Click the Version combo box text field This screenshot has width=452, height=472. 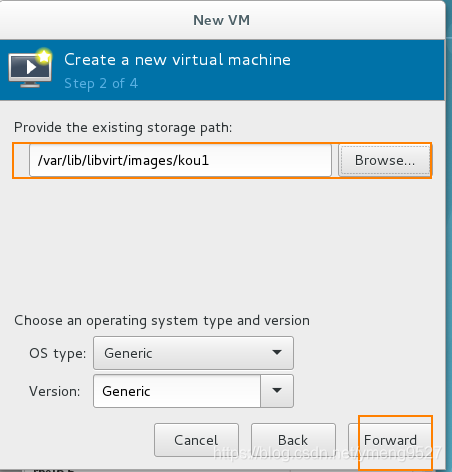[x=177, y=391]
